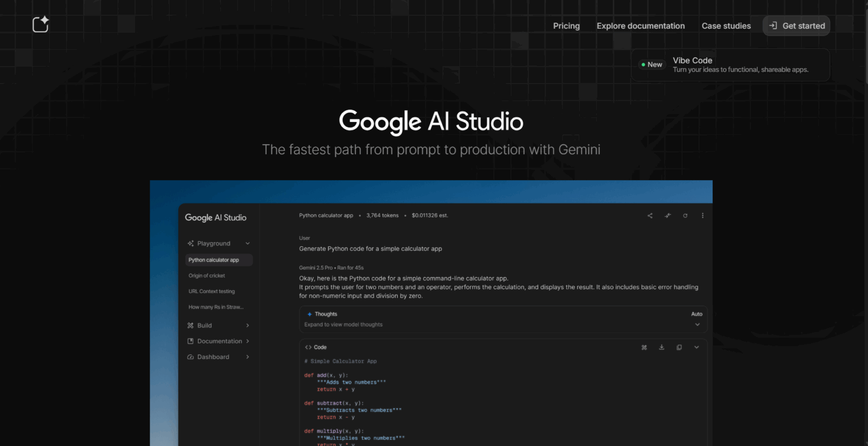Click the Get started button
The height and width of the screenshot is (446, 868).
pos(796,26)
